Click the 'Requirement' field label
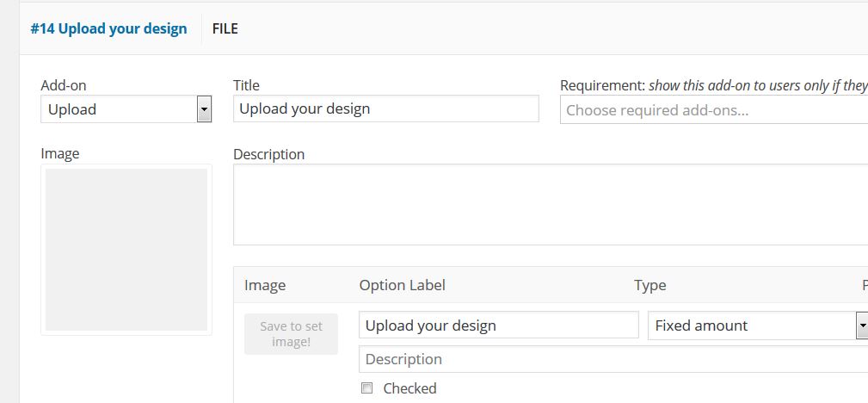This screenshot has width=868, height=403. [602, 85]
